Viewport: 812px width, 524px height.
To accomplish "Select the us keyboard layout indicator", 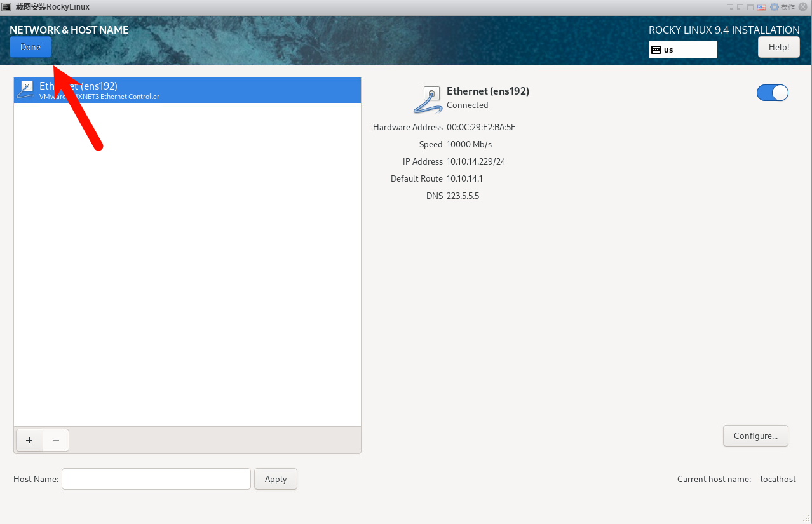I will [683, 50].
